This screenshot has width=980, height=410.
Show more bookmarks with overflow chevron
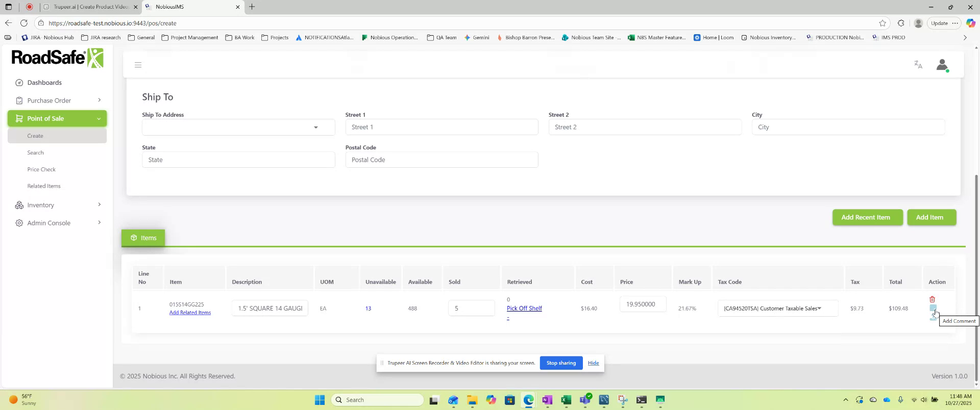(965, 37)
